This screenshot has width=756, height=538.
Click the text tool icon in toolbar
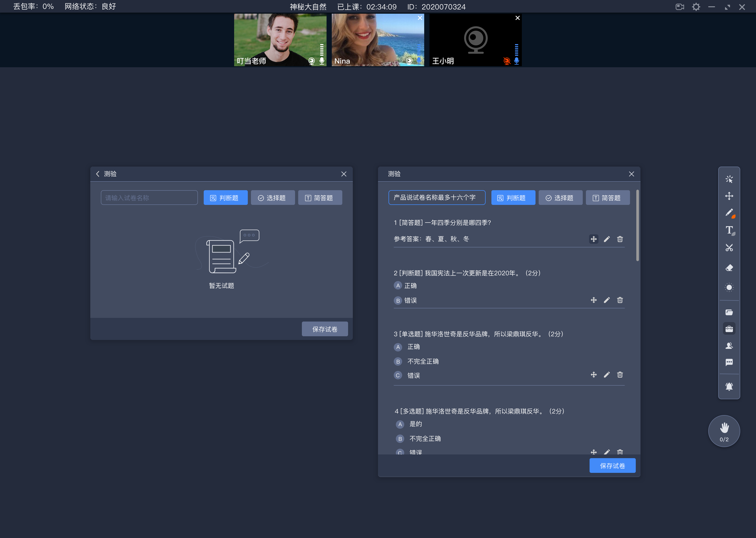(x=729, y=231)
